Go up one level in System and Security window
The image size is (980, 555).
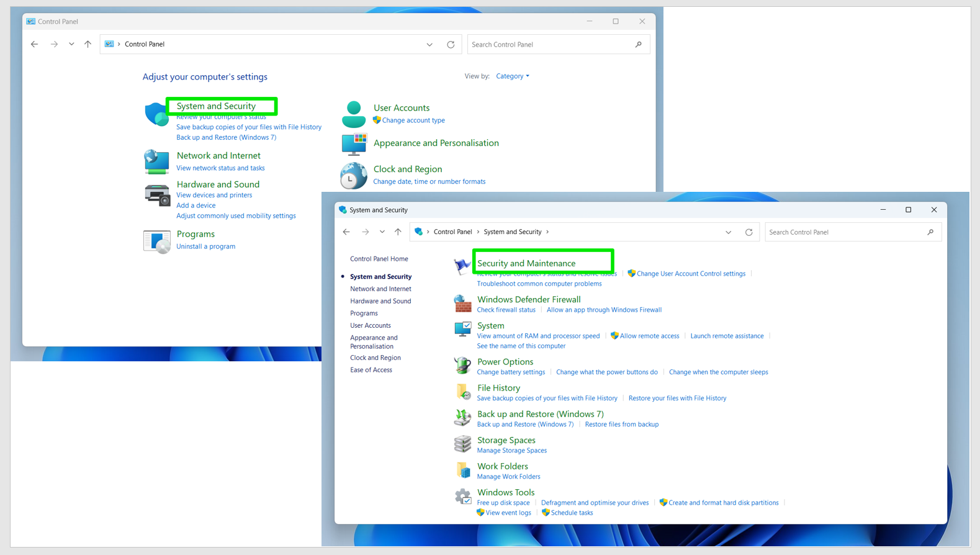coord(398,232)
